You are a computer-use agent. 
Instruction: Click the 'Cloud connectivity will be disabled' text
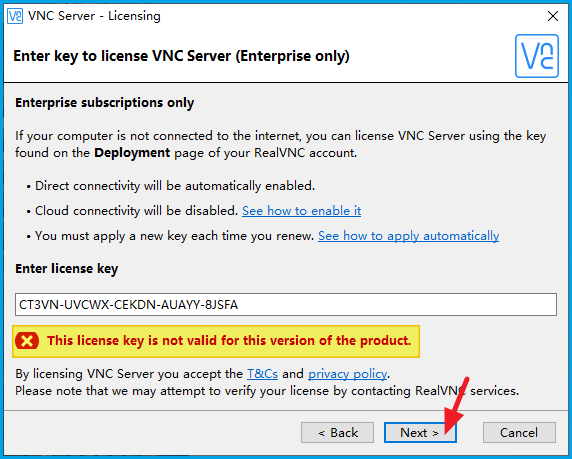(x=136, y=211)
